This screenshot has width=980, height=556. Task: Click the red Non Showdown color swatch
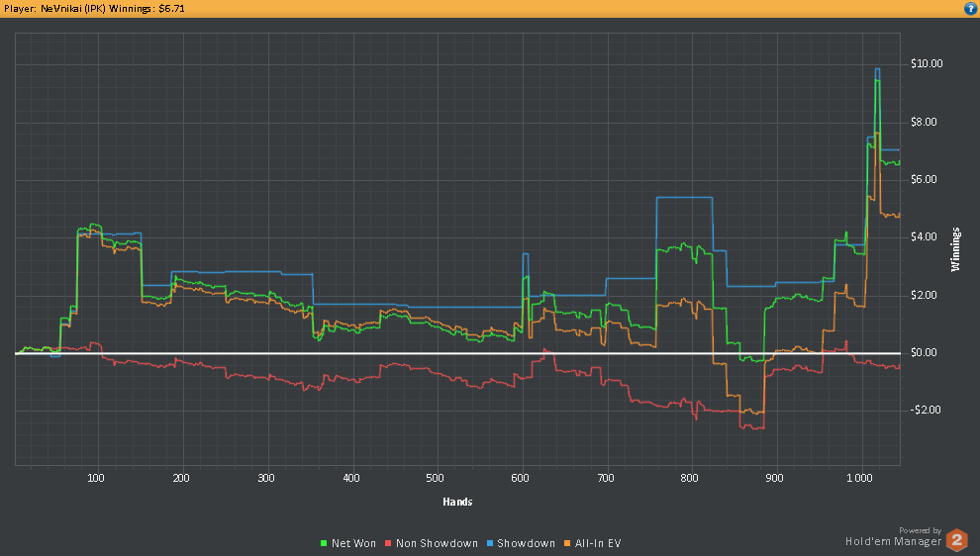(388, 543)
